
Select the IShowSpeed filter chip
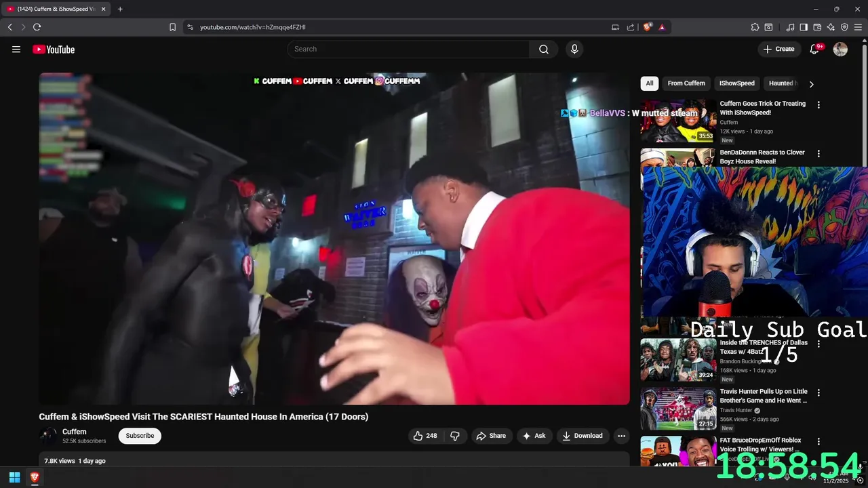pos(737,83)
